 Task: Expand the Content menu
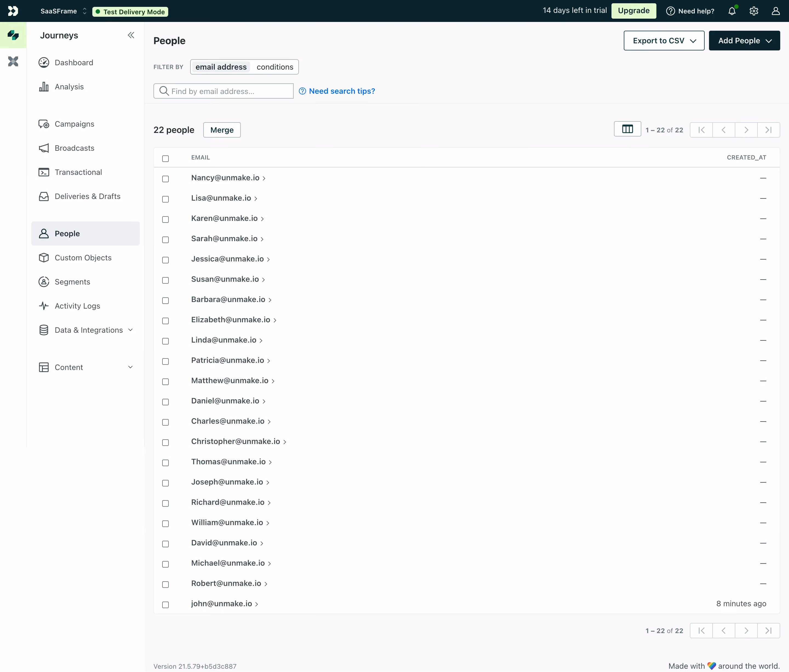(x=130, y=367)
